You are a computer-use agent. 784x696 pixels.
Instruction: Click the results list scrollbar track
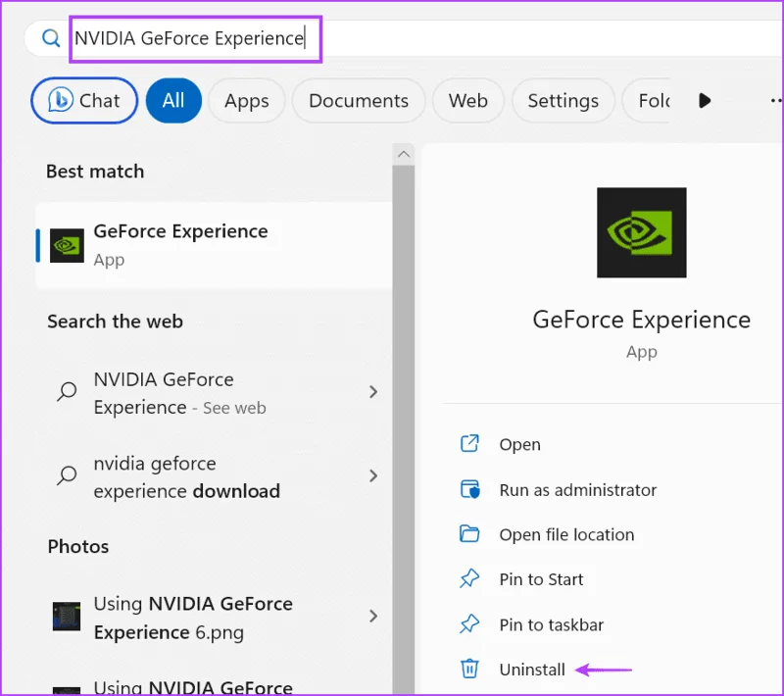404,430
